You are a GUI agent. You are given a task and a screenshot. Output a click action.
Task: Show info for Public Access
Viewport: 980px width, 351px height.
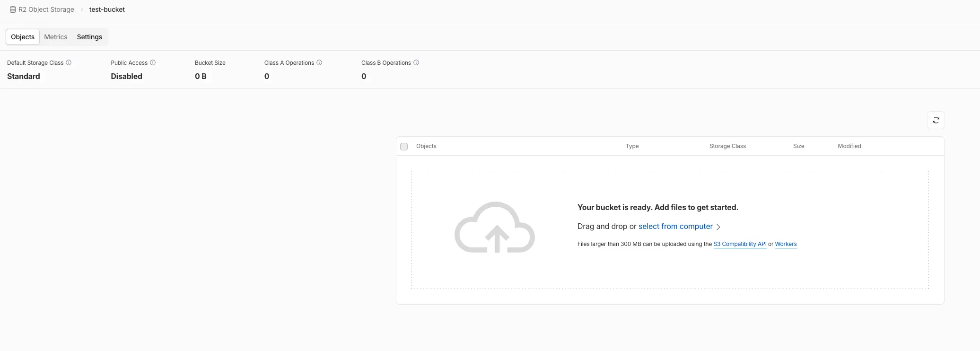(x=153, y=62)
